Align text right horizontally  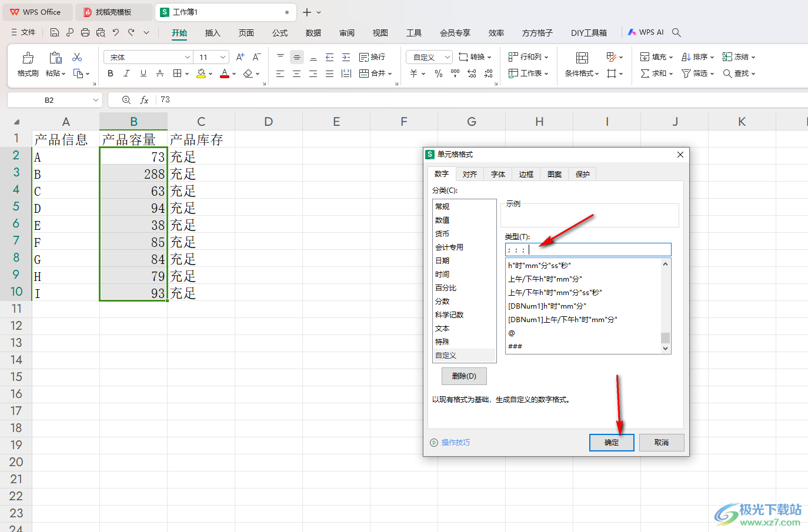coord(313,73)
